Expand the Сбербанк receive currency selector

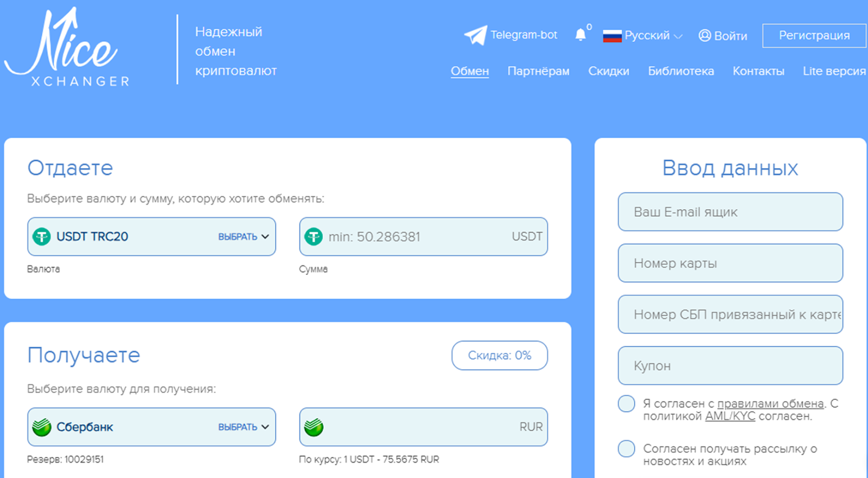coord(151,427)
